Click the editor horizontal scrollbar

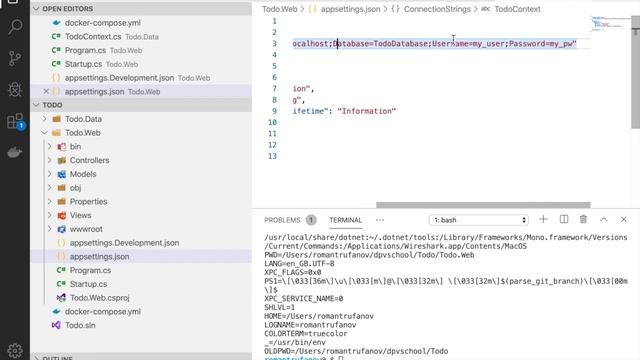483,205
